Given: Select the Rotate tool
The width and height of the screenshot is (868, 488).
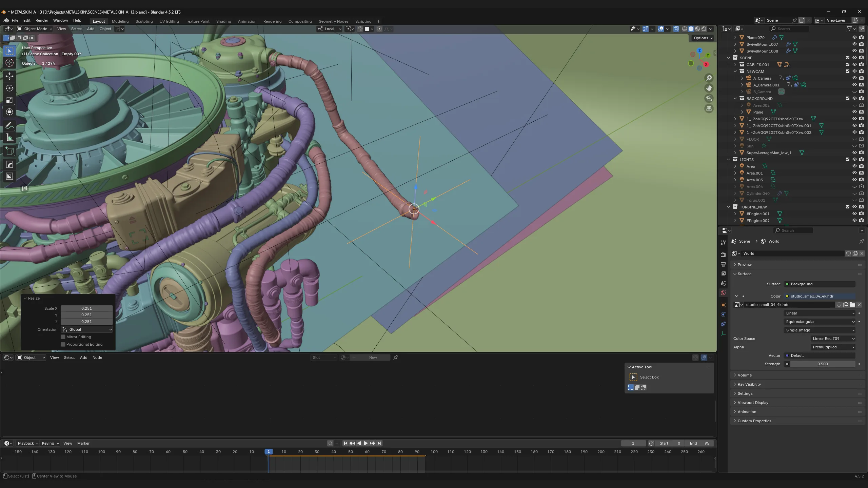Looking at the screenshot, I should pyautogui.click(x=9, y=88).
